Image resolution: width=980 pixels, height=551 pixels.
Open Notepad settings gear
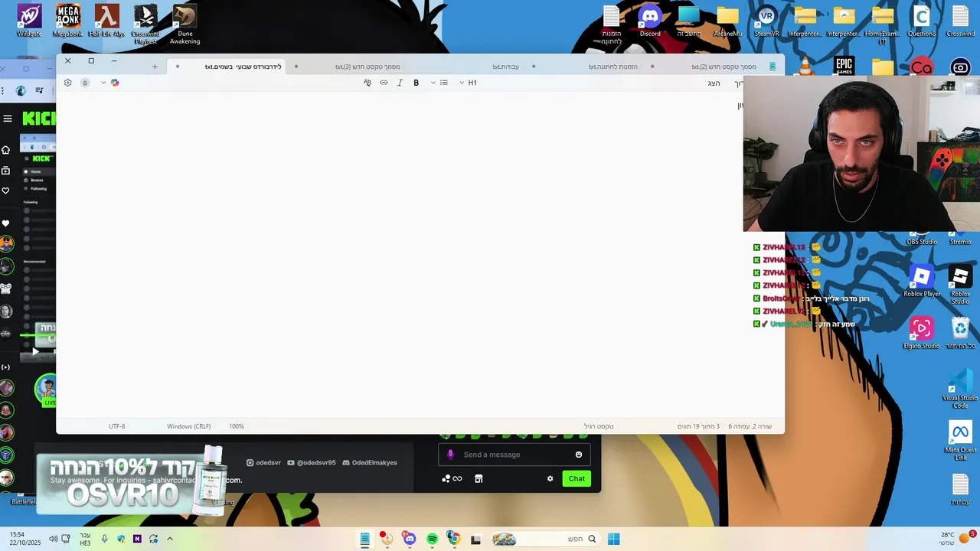[x=67, y=83]
